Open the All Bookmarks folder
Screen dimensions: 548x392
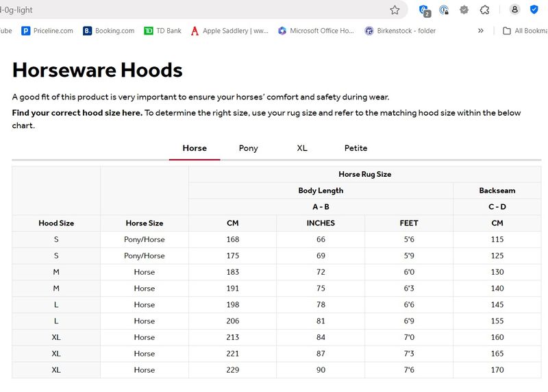[525, 31]
